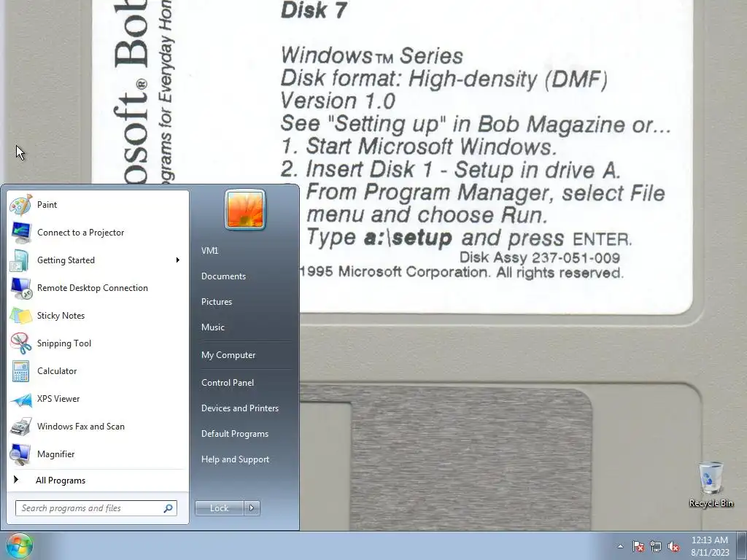Launch Remote Desktop Connection via its icon
The image size is (747, 560).
click(21, 287)
